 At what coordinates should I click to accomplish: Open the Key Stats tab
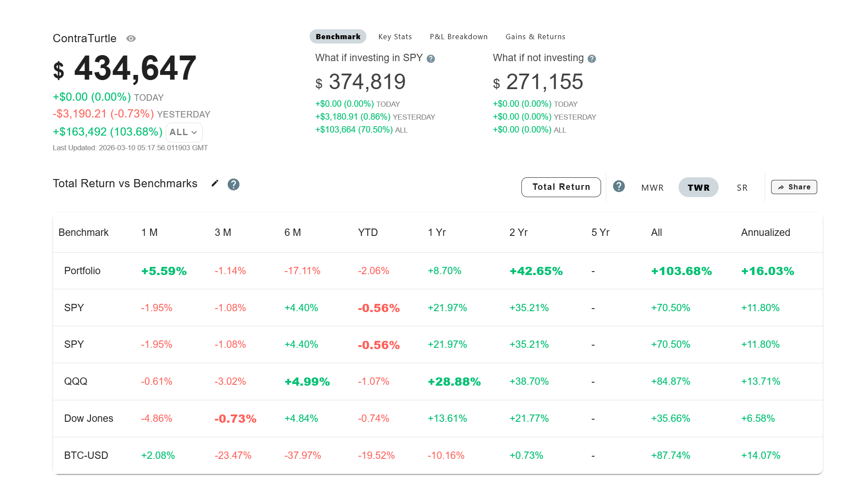pos(395,37)
